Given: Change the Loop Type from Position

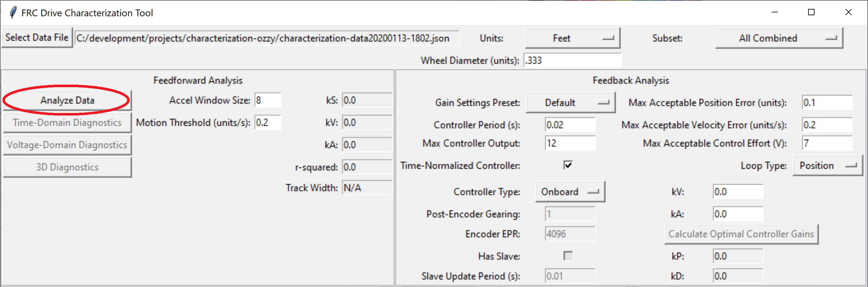Looking at the screenshot, I should pyautogui.click(x=827, y=165).
